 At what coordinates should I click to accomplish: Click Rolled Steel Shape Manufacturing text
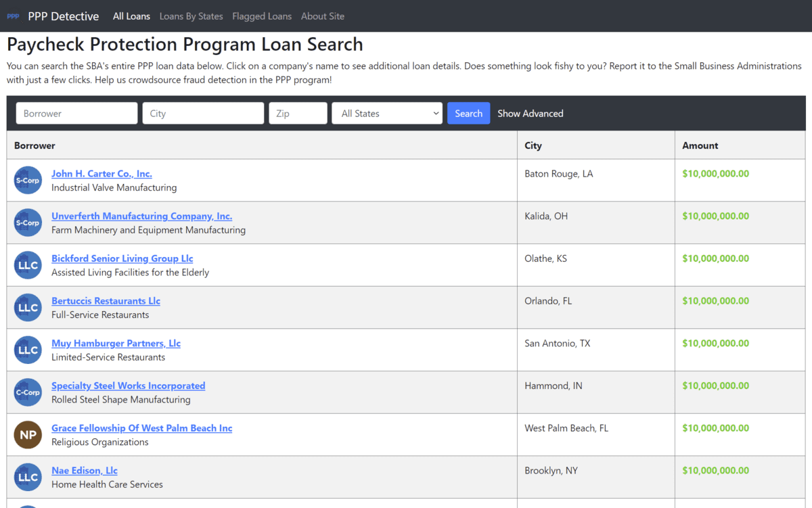click(x=121, y=400)
